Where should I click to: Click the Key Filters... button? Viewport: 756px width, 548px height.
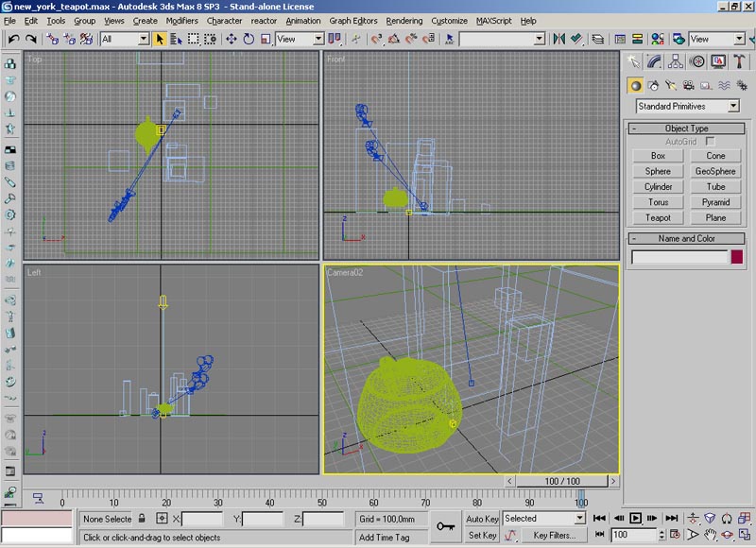(554, 535)
